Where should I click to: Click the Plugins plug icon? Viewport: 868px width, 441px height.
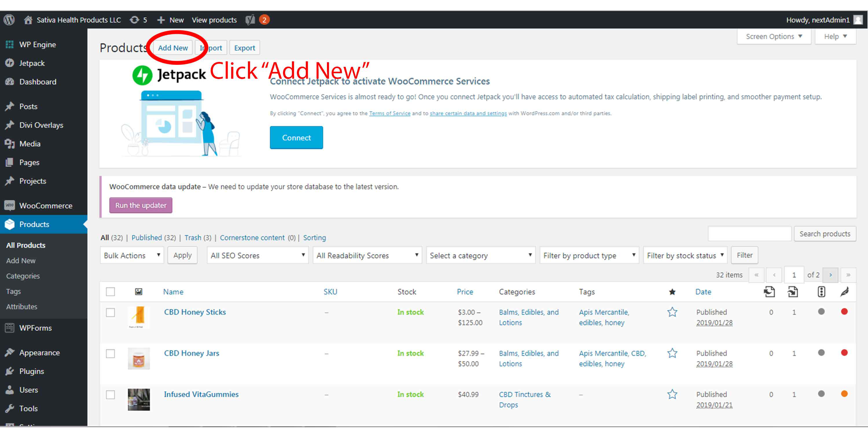(x=10, y=371)
